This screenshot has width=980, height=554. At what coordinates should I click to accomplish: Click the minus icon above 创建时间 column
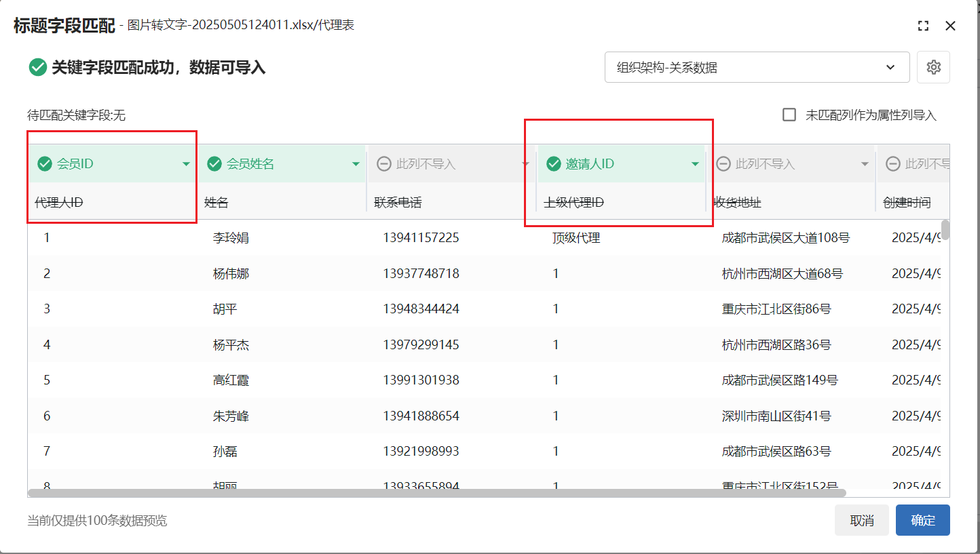(893, 163)
